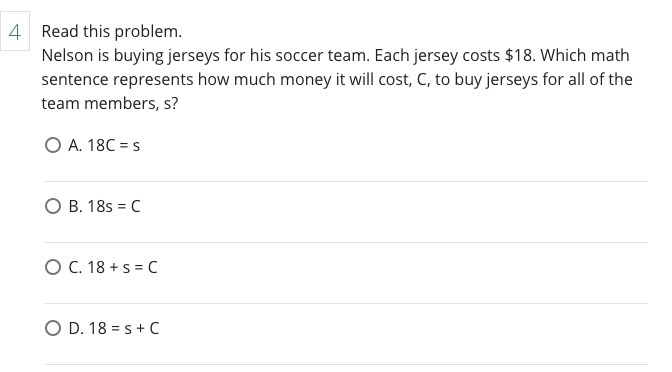Click the phrase 'team members, s?'

click(x=110, y=104)
